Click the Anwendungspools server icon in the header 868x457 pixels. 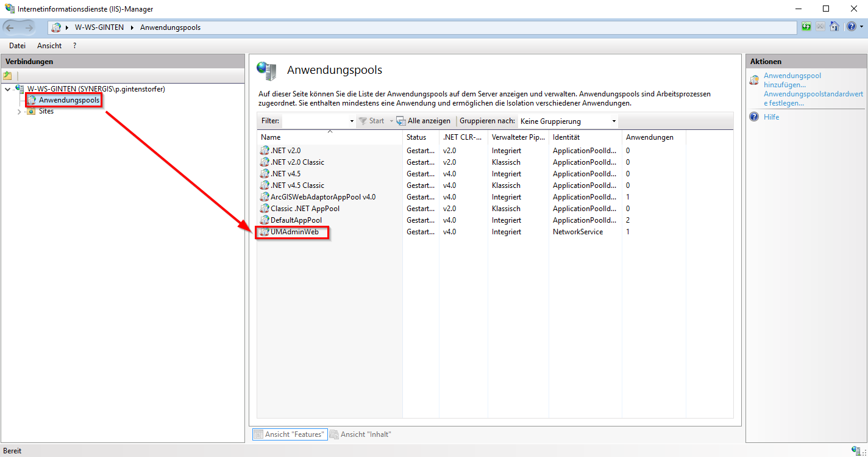click(x=266, y=70)
